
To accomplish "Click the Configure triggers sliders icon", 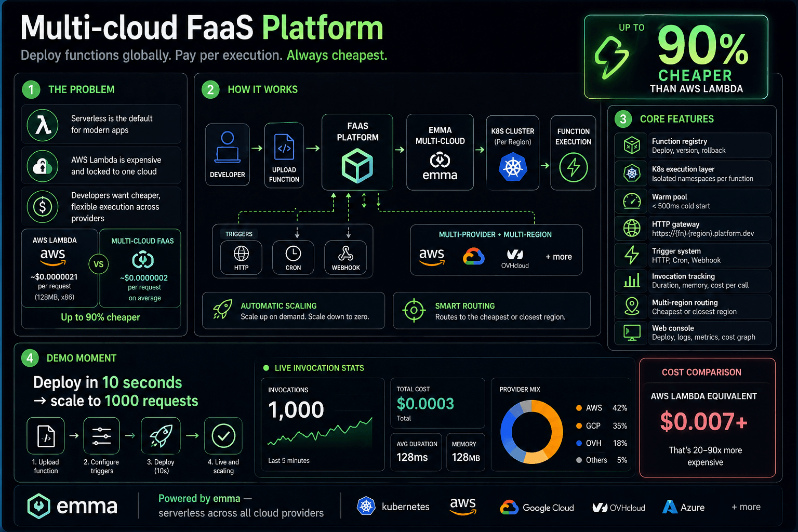I will [101, 436].
